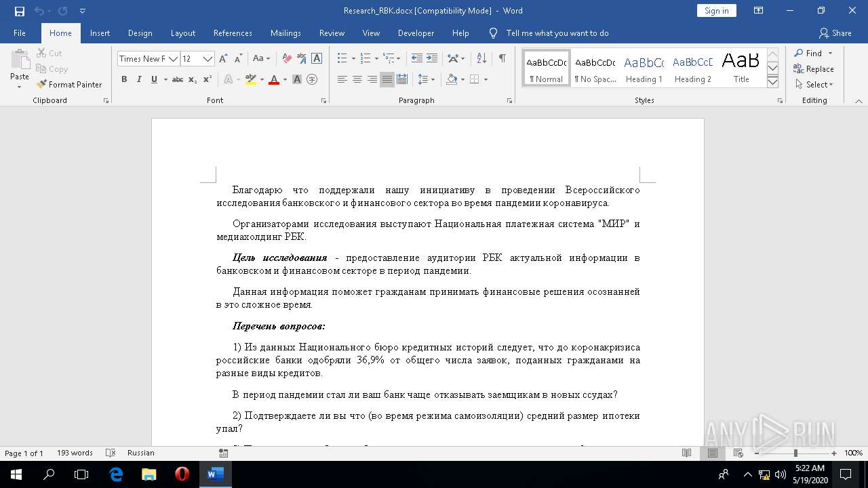868x488 pixels.
Task: Open Microsoft Edge from the taskbar
Action: (x=116, y=474)
